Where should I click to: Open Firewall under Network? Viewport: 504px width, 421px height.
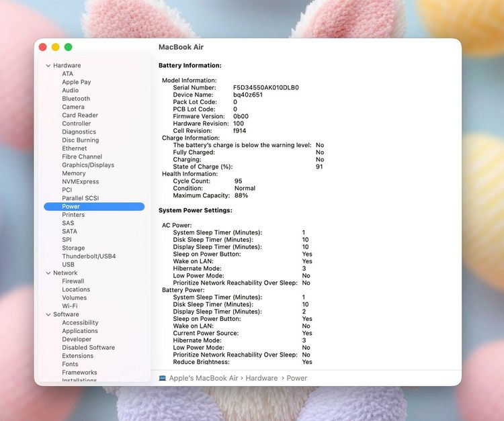pos(73,281)
